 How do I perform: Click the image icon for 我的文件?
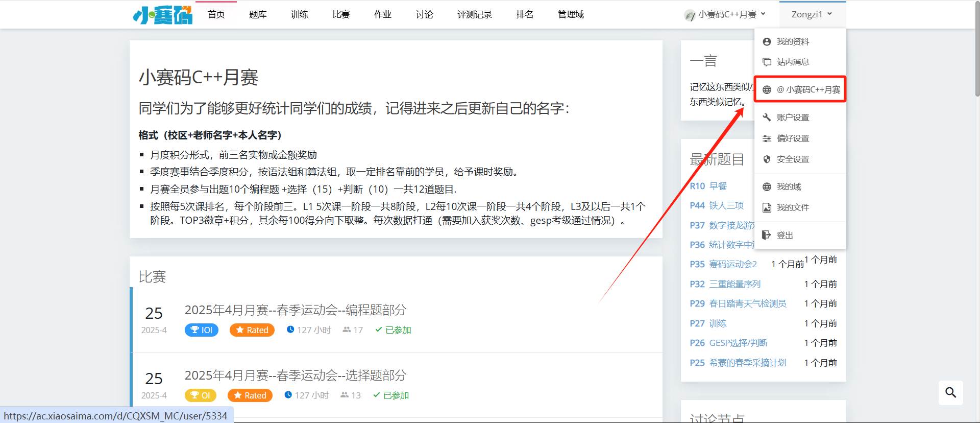pos(767,207)
